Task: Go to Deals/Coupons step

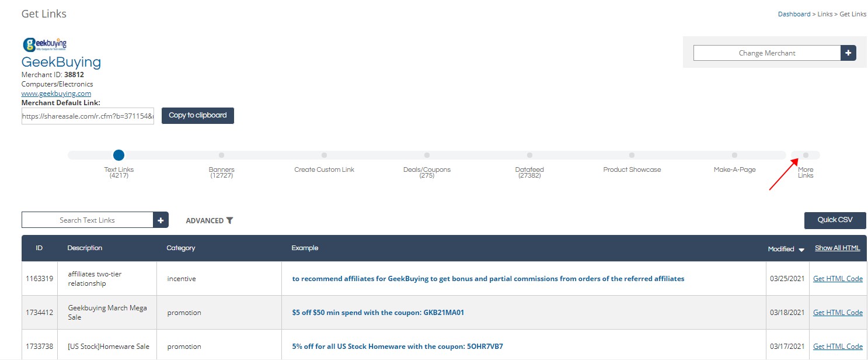Action: click(427, 155)
